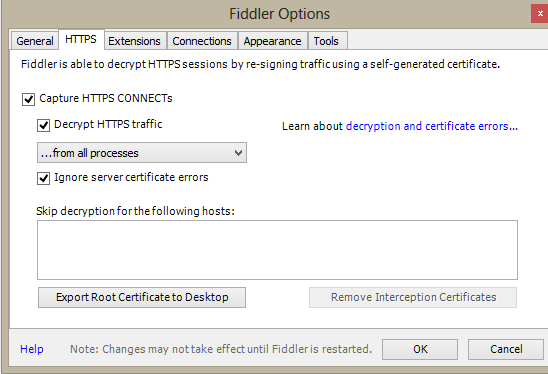Toggle Ignore server certificate errors checkbox

[x=43, y=178]
